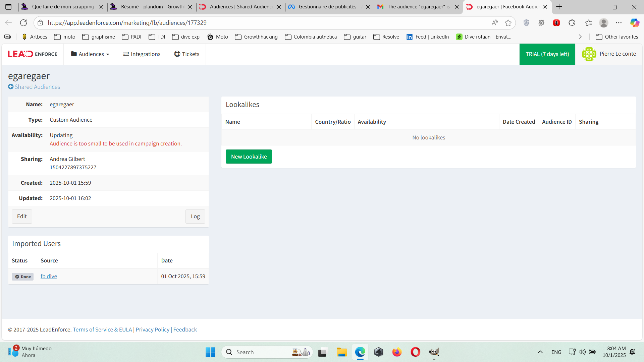The width and height of the screenshot is (644, 362).
Task: Open browser extensions puzzle icon
Action: (x=572, y=23)
